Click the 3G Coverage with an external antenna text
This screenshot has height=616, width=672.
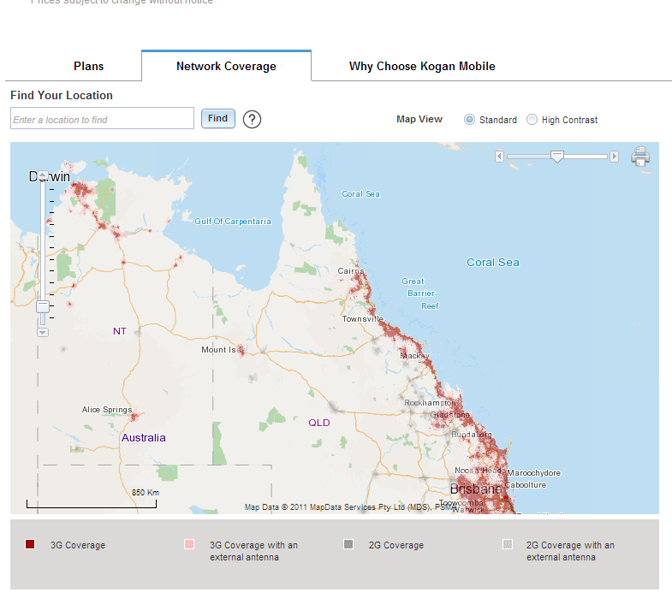253,551
